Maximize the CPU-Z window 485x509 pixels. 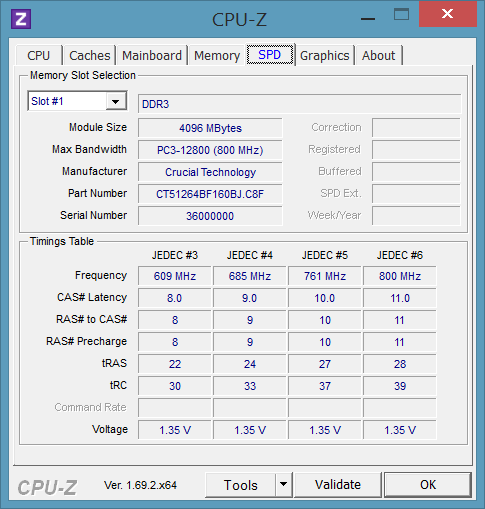click(401, 15)
